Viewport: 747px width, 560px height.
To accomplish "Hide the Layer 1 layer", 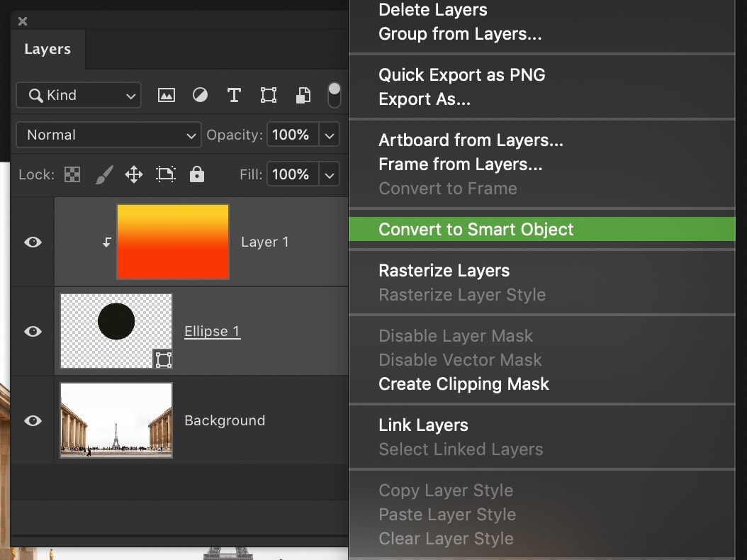I will (x=32, y=242).
